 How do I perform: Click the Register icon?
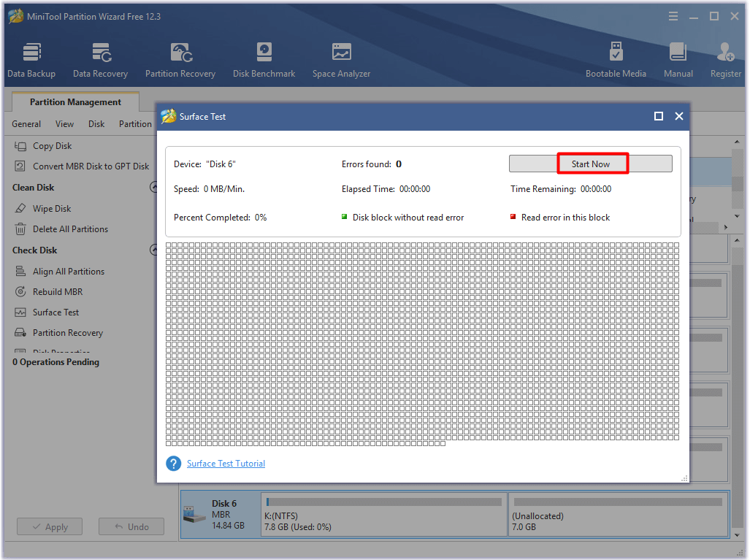tap(726, 52)
